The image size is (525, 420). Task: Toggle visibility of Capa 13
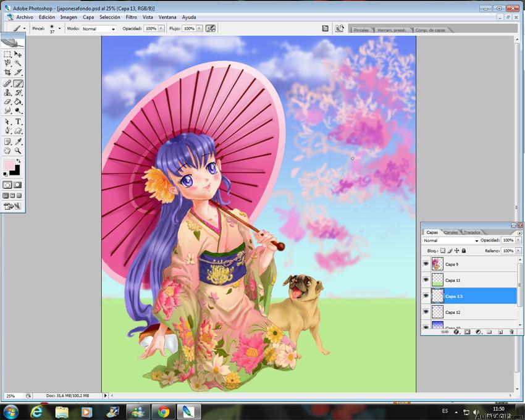coord(426,296)
